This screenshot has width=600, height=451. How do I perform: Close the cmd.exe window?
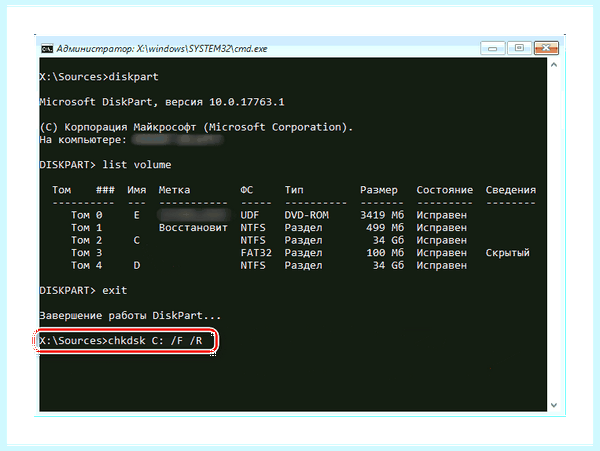[x=546, y=48]
